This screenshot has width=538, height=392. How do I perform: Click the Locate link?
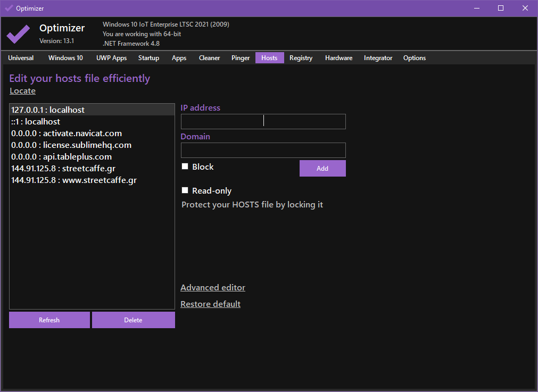tap(22, 90)
